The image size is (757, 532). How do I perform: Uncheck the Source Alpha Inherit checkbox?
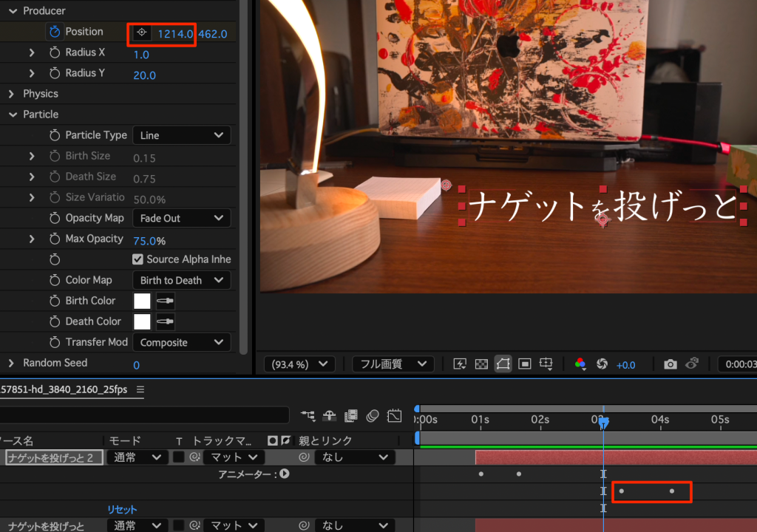[x=138, y=259]
